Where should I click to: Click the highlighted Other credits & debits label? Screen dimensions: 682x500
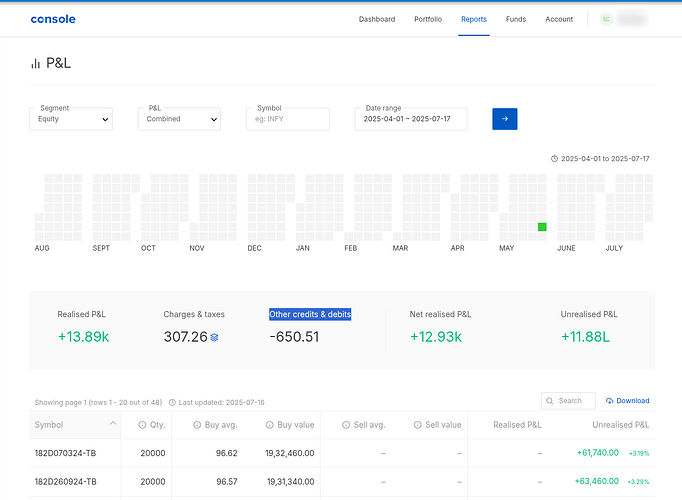point(310,314)
